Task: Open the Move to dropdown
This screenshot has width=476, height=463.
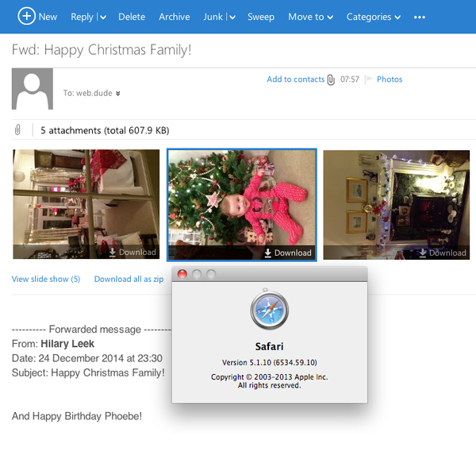Action: coord(310,17)
